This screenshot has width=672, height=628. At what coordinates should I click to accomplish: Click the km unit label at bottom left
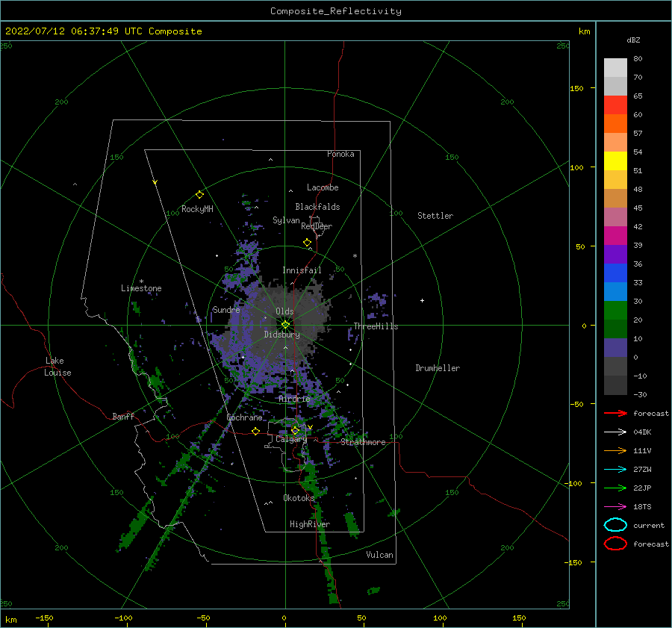tap(11, 620)
